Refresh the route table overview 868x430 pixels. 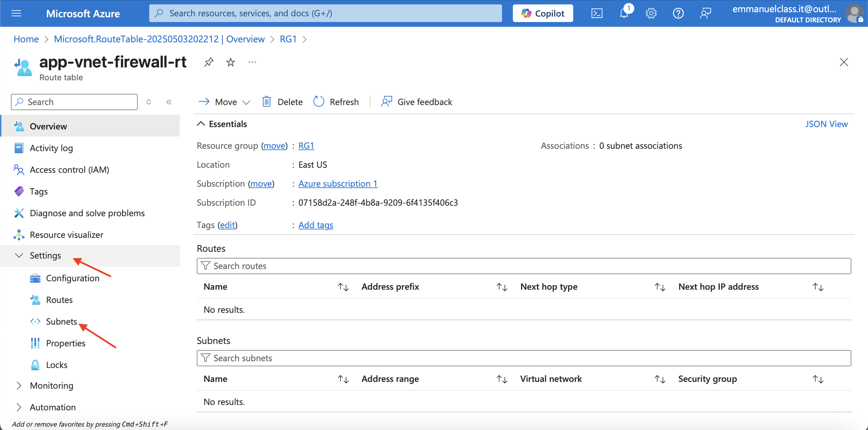(x=336, y=102)
